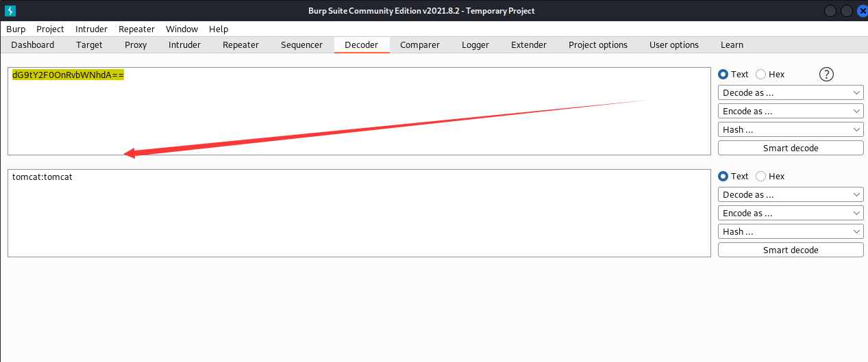Open lower 'Decode as ...' dropdown
The height and width of the screenshot is (362, 868).
791,194
